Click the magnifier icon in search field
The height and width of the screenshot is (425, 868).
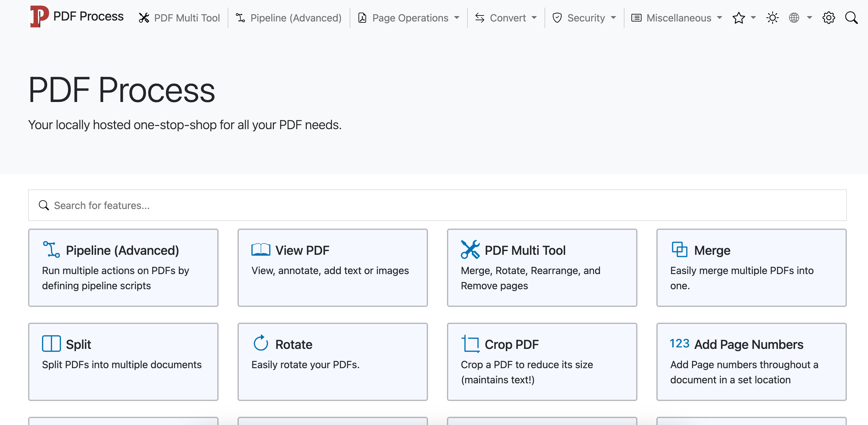pos(44,205)
